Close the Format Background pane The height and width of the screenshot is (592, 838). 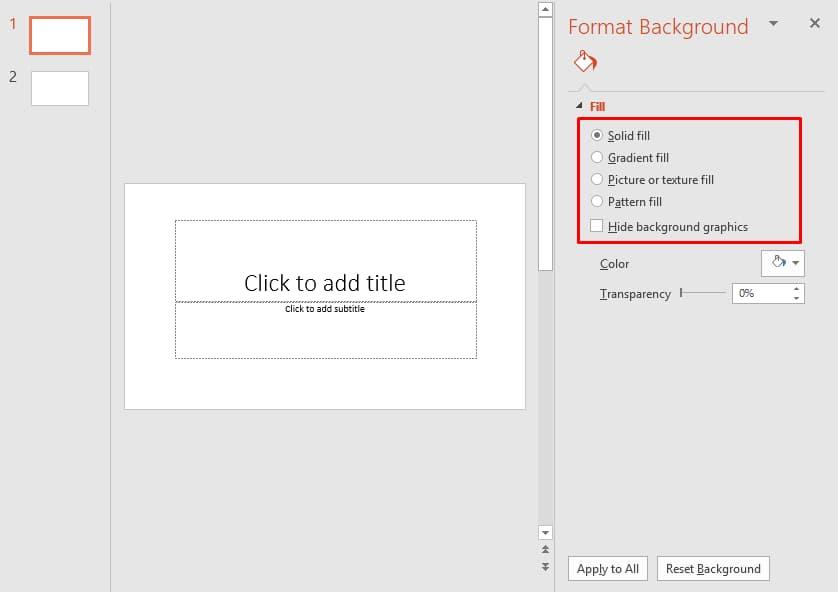tap(816, 23)
